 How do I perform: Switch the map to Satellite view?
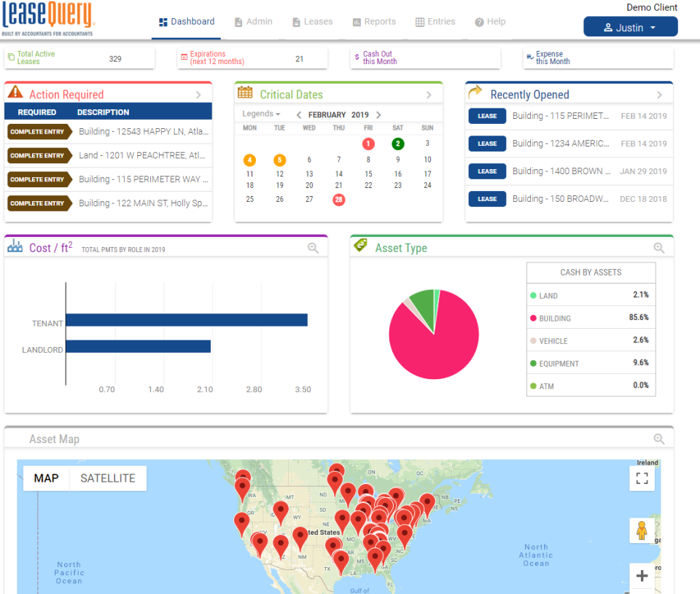click(x=108, y=477)
